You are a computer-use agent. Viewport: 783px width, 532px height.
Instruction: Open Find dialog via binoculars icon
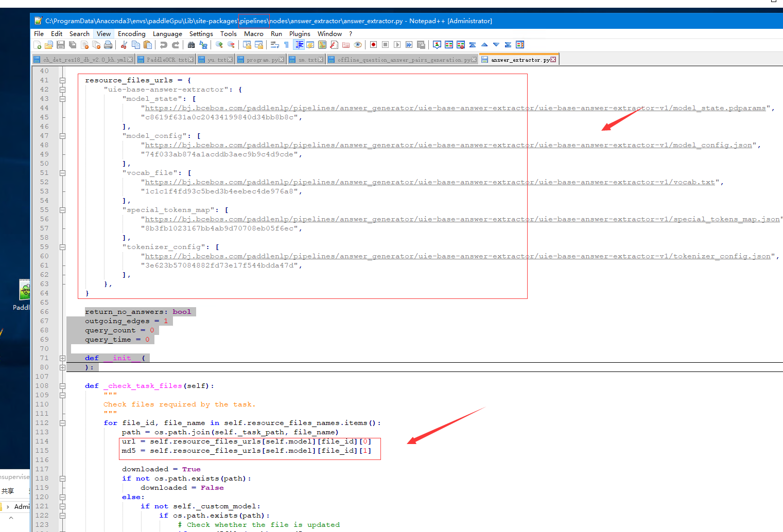point(191,45)
